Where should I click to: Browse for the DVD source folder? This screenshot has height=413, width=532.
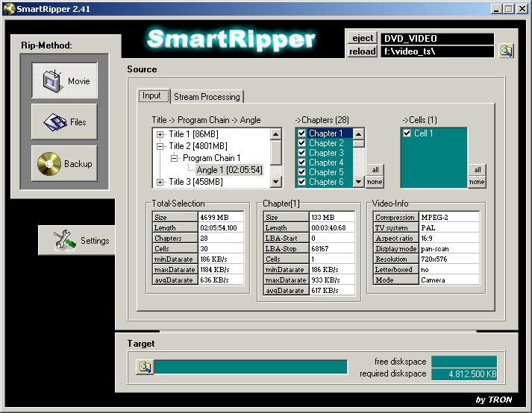pyautogui.click(x=507, y=51)
